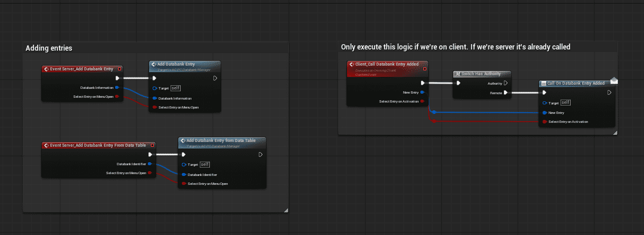Click exec output pin of Server_Add Databank Entry From Data Table

click(x=150, y=154)
